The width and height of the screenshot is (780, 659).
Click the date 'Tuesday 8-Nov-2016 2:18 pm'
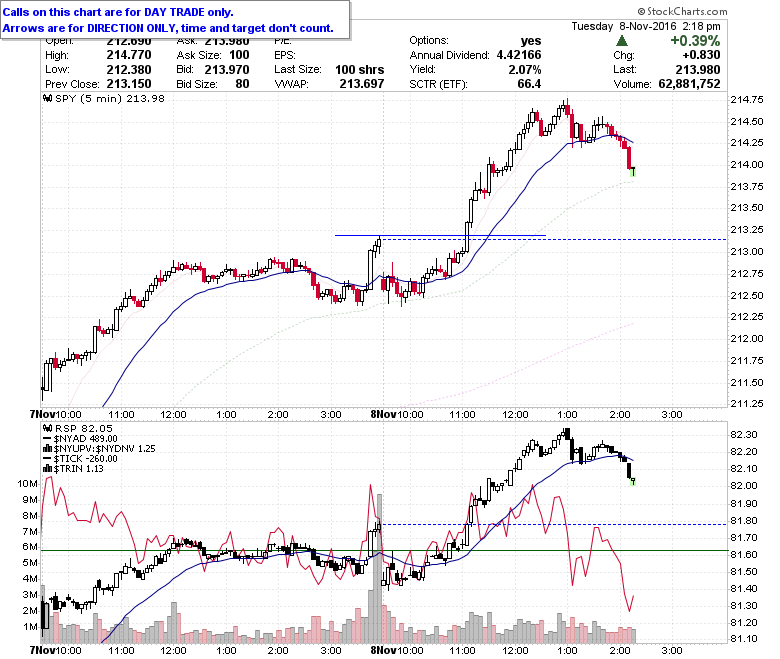click(646, 26)
